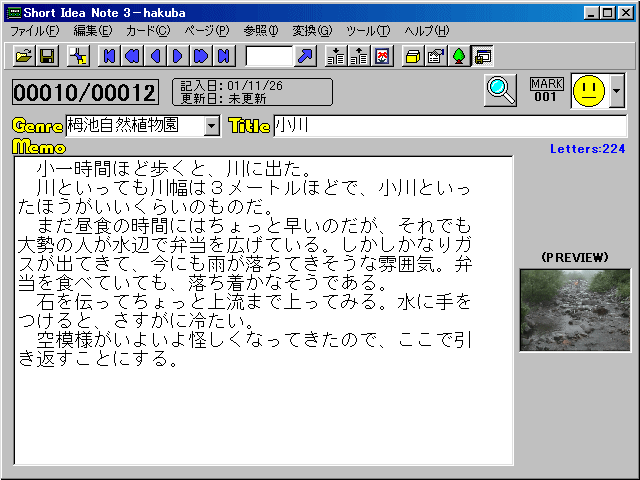Open the 変換(G) menu
640x480 pixels.
312,31
